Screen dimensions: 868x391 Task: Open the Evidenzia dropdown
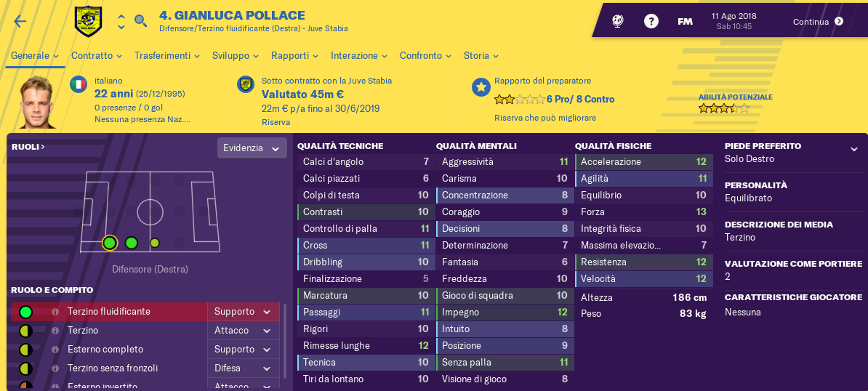coord(252,148)
